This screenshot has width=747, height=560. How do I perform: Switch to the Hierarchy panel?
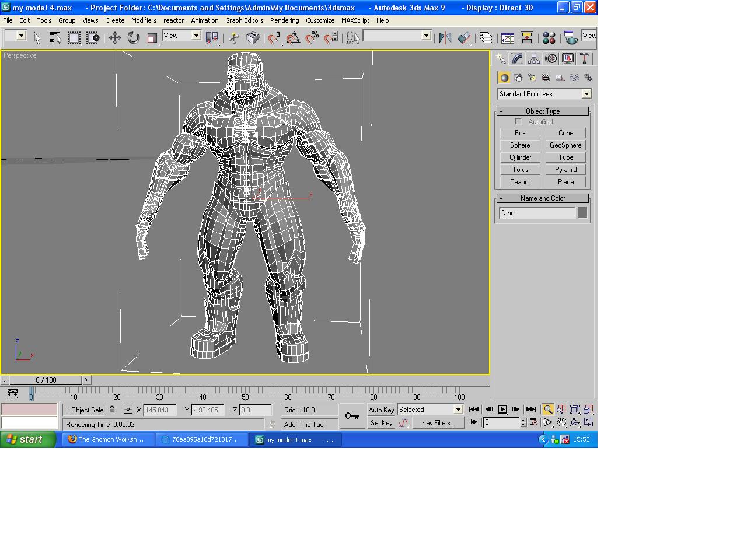[x=534, y=58]
